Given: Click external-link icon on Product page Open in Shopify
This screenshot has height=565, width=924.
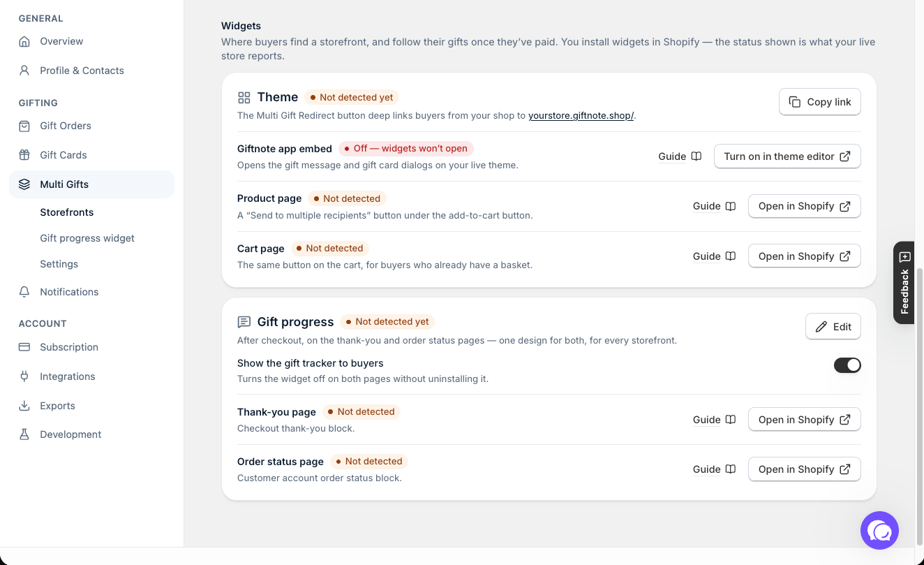Looking at the screenshot, I should point(845,206).
